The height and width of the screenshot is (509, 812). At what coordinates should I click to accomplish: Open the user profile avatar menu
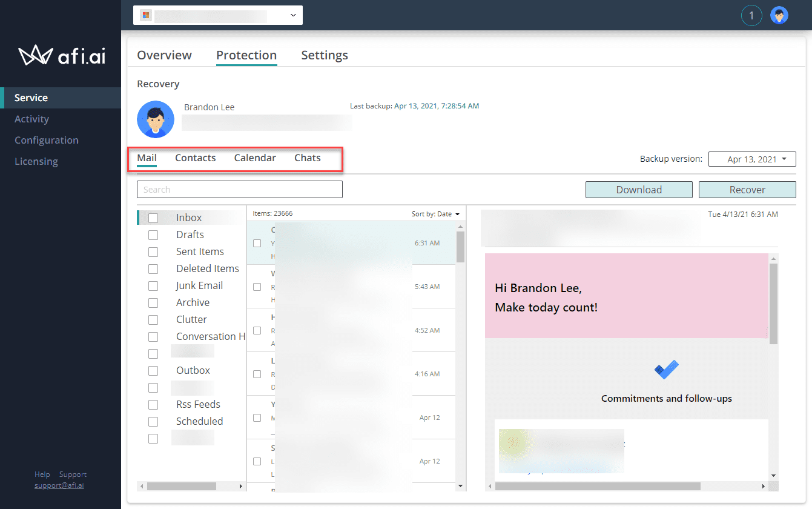779,15
